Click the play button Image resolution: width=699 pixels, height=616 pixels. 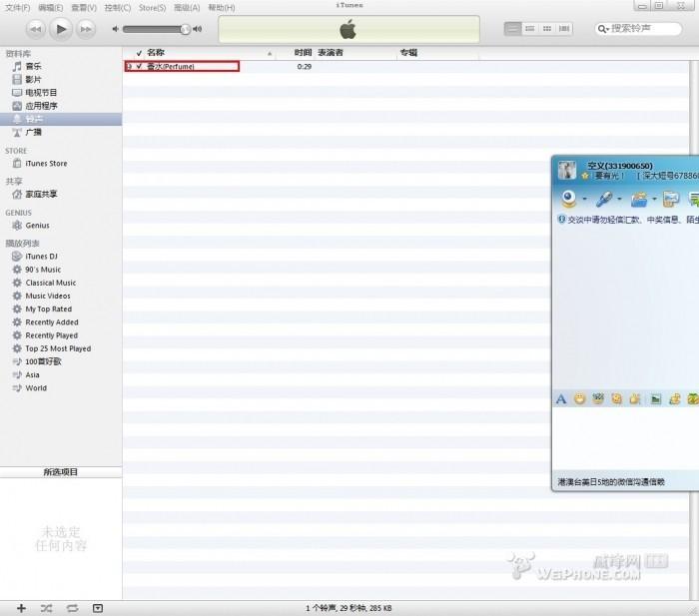[61, 29]
